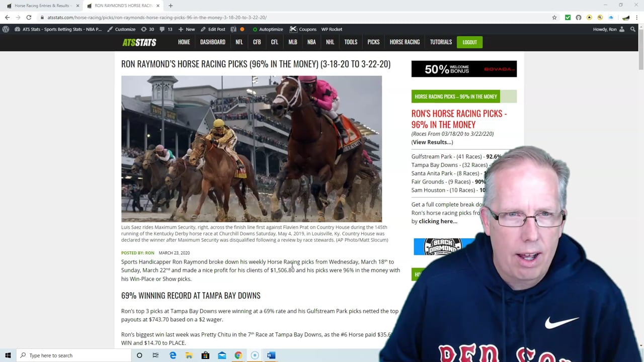Open NBA menu item
The height and width of the screenshot is (362, 644).
(x=311, y=42)
